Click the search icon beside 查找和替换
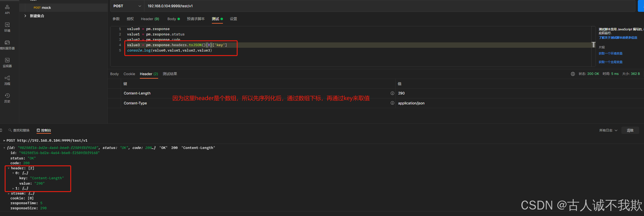644x216 pixels. point(10,130)
